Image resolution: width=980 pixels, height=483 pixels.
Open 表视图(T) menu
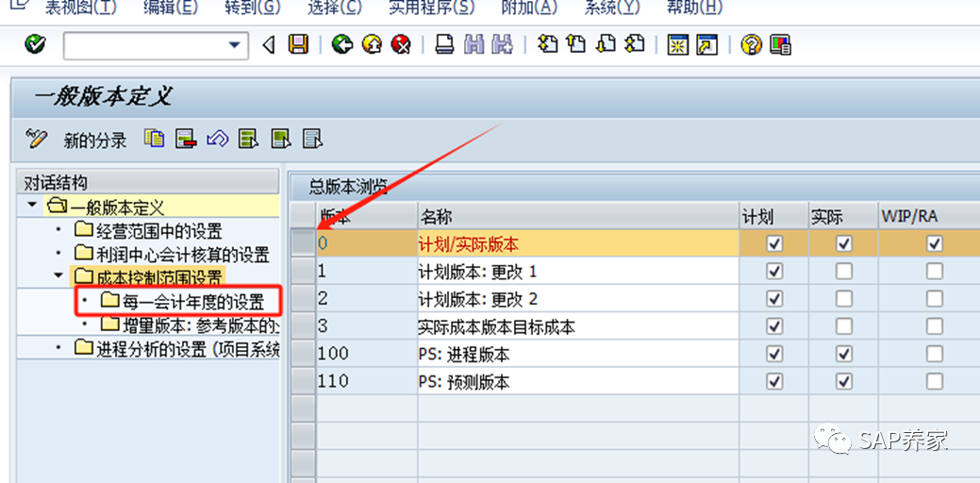tap(80, 8)
